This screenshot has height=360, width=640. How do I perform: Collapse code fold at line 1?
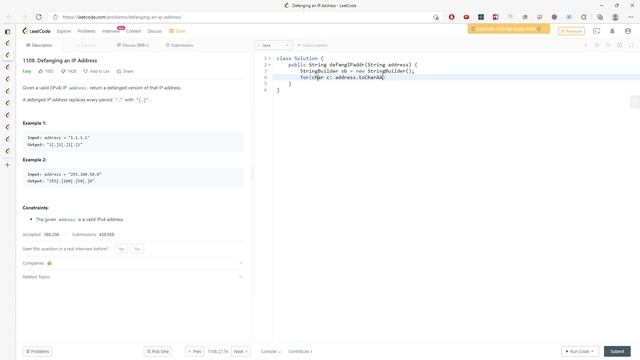coord(270,58)
